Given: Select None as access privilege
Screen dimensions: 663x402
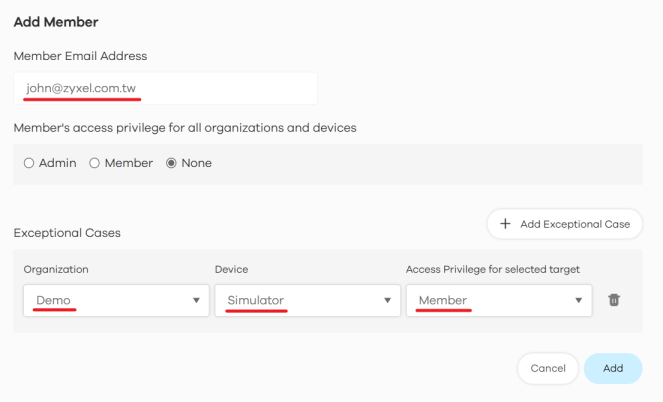Looking at the screenshot, I should coord(171,163).
